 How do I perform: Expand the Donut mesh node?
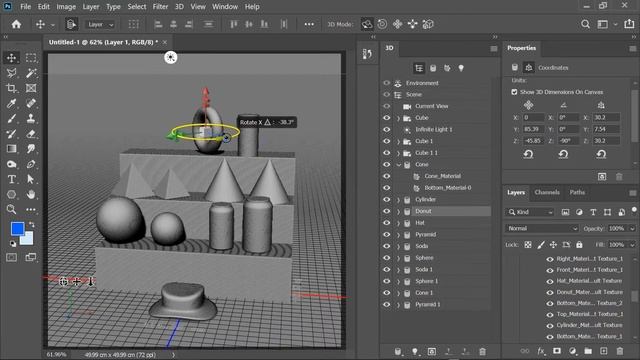click(x=398, y=211)
